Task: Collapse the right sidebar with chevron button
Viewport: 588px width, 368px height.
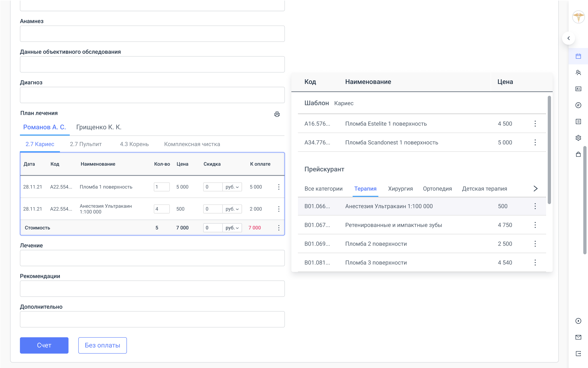Action: click(568, 38)
